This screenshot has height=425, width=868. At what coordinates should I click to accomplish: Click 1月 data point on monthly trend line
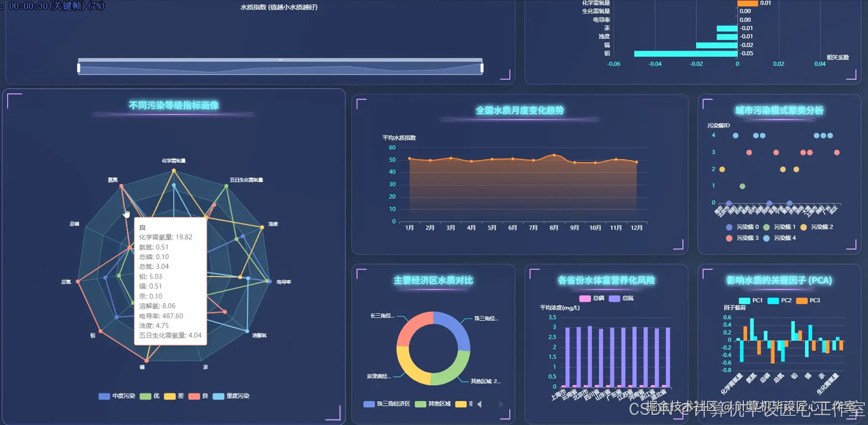(409, 158)
